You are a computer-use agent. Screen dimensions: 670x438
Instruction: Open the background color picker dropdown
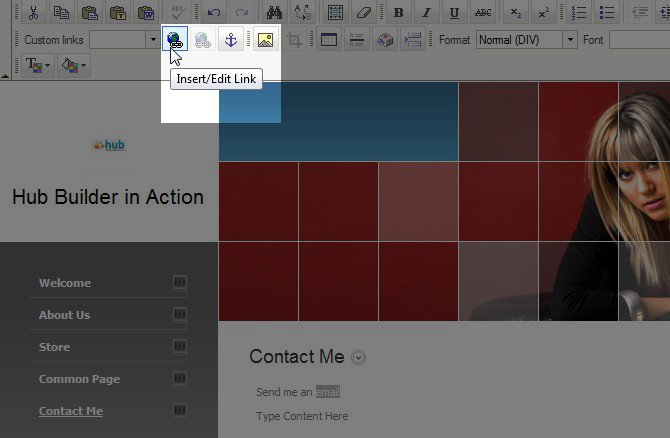point(74,65)
